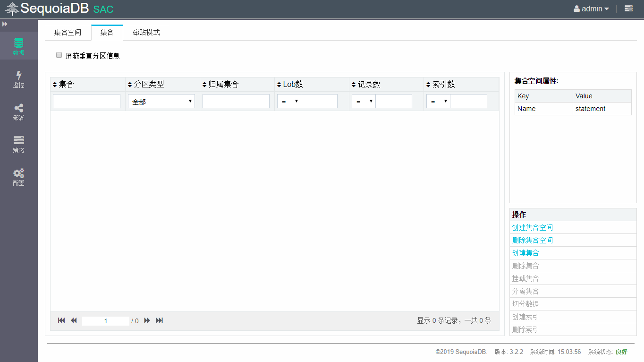The image size is (644, 362).
Task: Focus the Lob数 value filter field
Action: 319,101
